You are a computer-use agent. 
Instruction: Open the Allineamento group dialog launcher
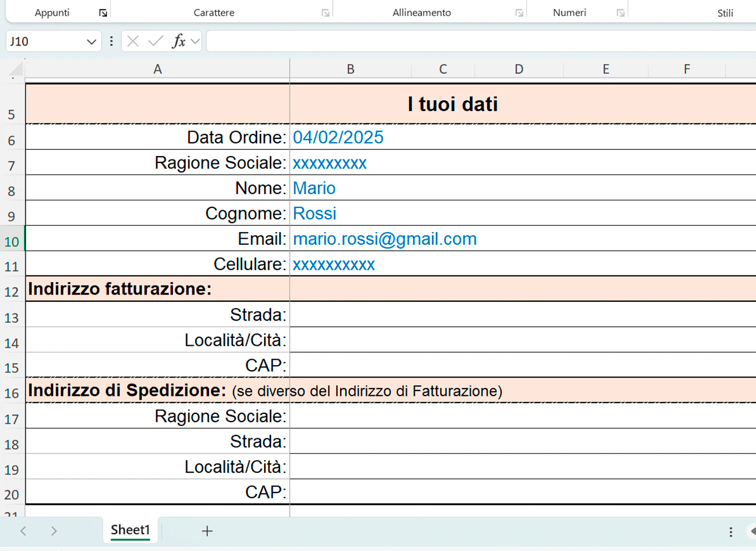[x=519, y=13]
